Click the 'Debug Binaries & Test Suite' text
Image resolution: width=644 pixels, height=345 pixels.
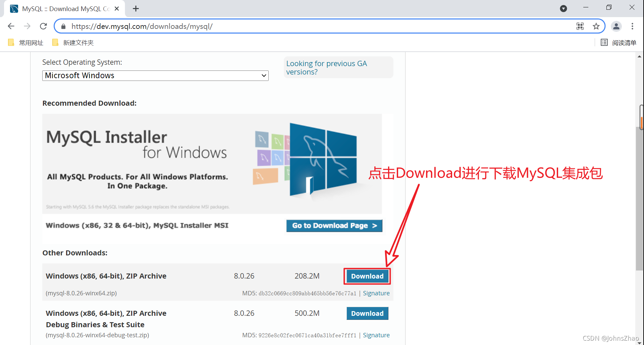(x=95, y=325)
